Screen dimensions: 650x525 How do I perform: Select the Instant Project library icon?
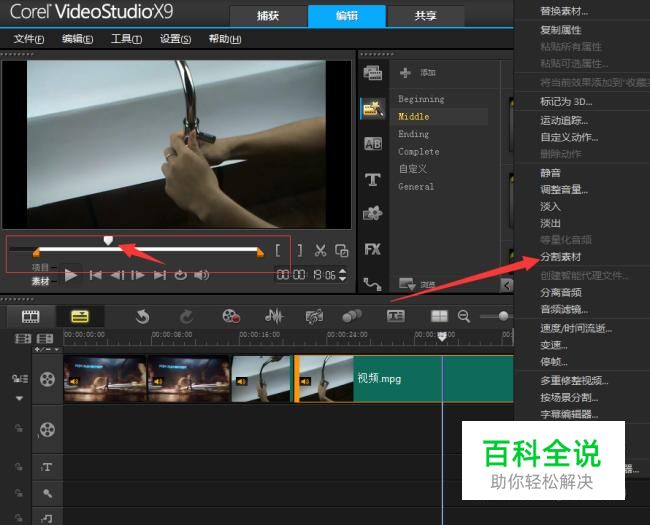373,109
